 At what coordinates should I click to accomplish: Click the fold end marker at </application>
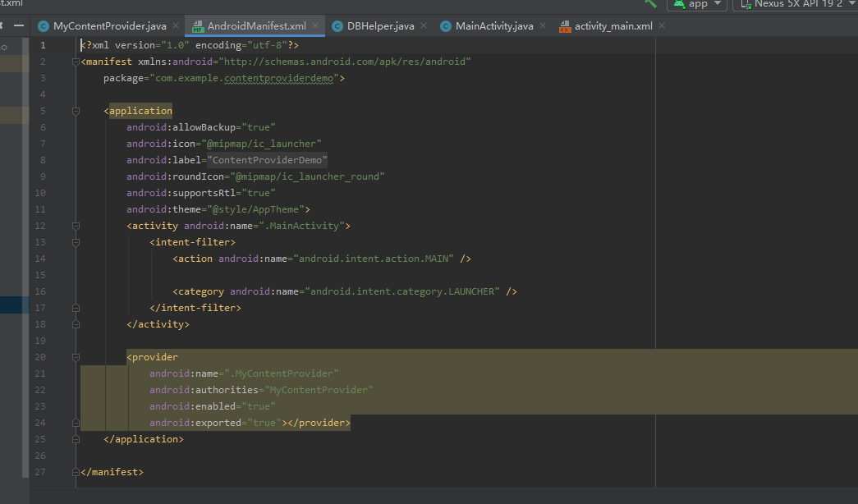click(x=76, y=439)
